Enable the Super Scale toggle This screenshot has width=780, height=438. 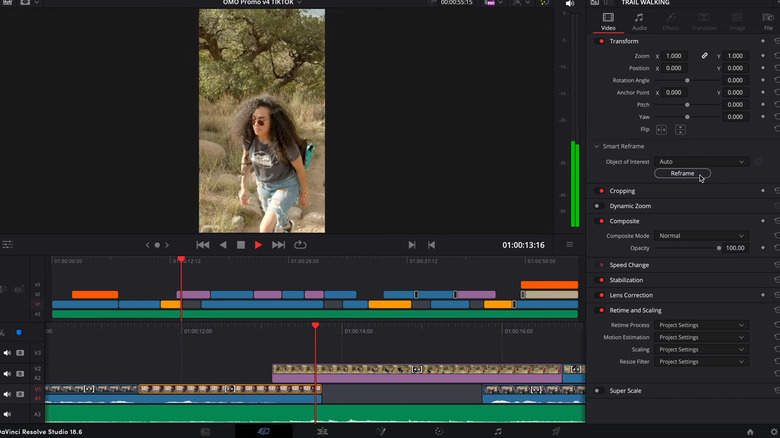[598, 391]
